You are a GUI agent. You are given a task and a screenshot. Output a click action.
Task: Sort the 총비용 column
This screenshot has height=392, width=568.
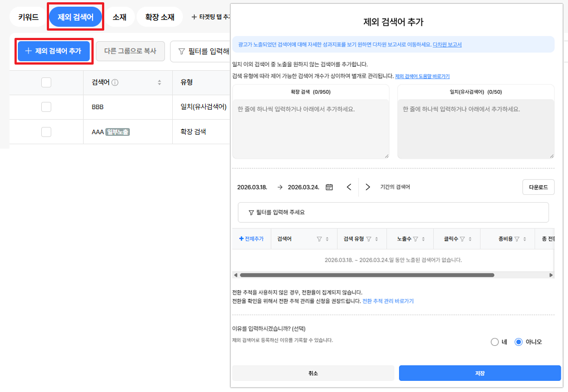(525, 239)
